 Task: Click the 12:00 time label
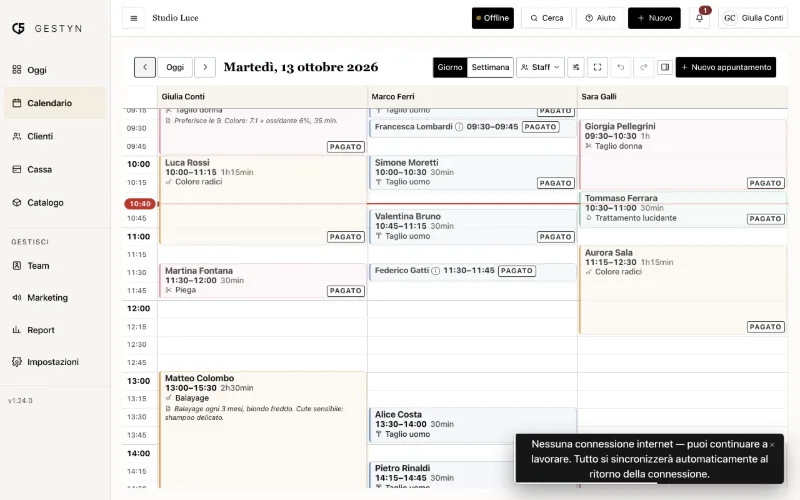pos(138,309)
